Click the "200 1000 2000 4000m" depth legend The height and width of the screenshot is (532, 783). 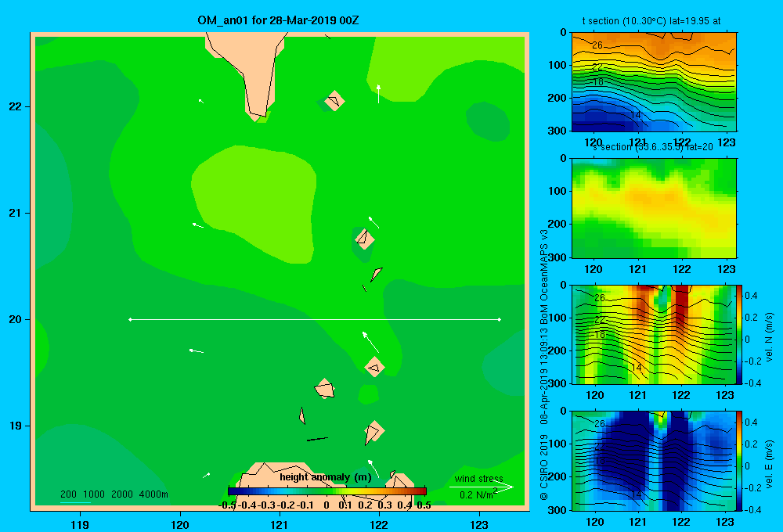coord(114,494)
